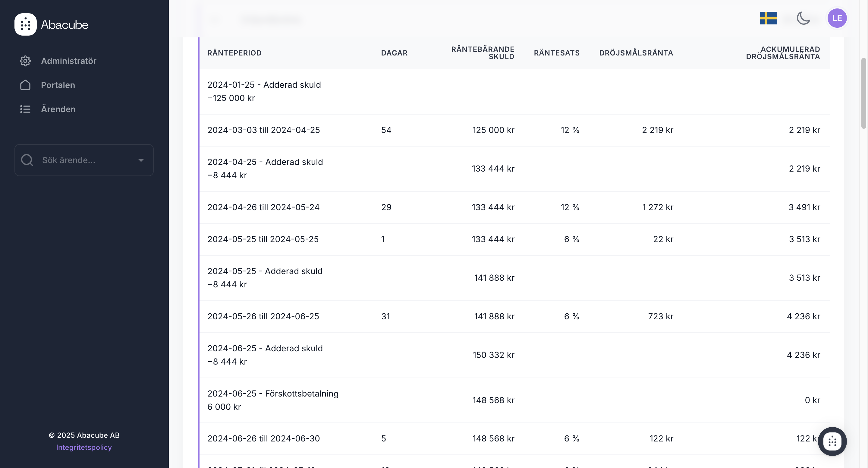Open the Integritetspolicy link

tap(84, 447)
